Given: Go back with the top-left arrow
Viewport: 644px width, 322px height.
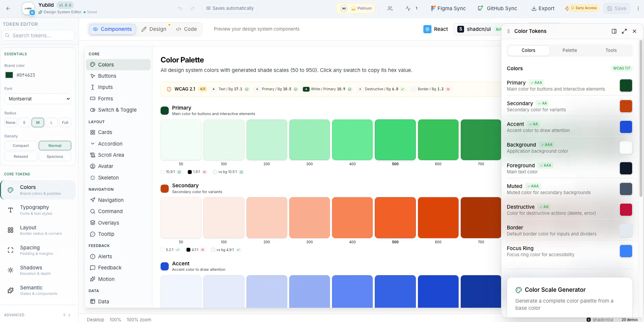Looking at the screenshot, I should click(x=8, y=8).
